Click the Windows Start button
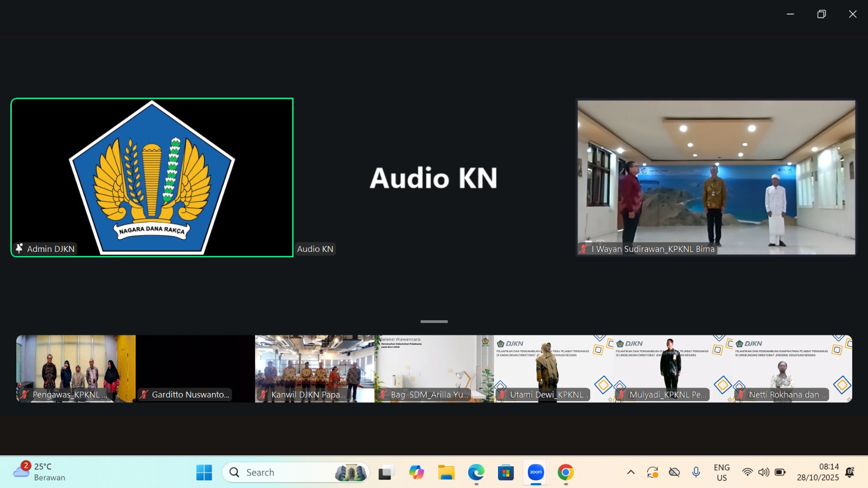The height and width of the screenshot is (488, 868). pyautogui.click(x=204, y=472)
